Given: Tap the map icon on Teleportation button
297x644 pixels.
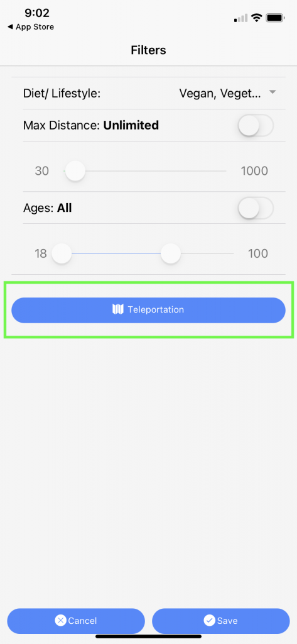Looking at the screenshot, I should click(118, 309).
